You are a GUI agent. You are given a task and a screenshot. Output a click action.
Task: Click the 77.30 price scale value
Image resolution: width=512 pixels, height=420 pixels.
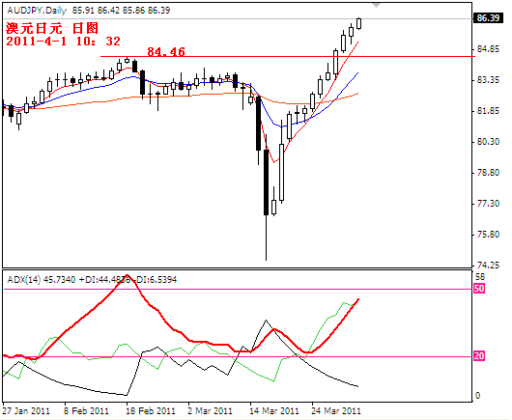(488, 204)
